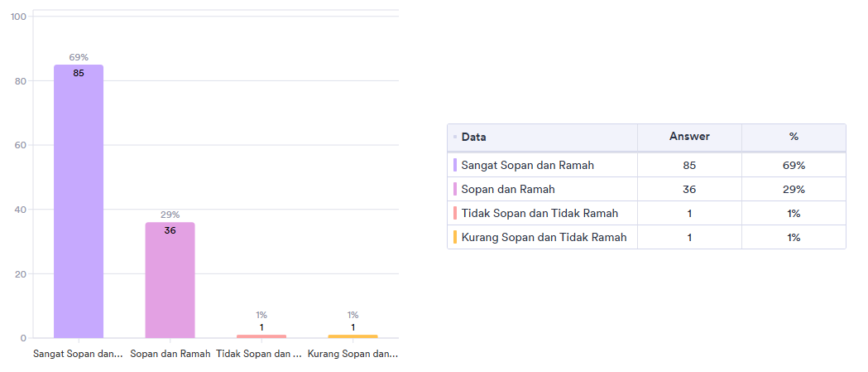The height and width of the screenshot is (372, 868).
Task: Click the purple swatch in Sangat Sopan row
Action: 455,165
